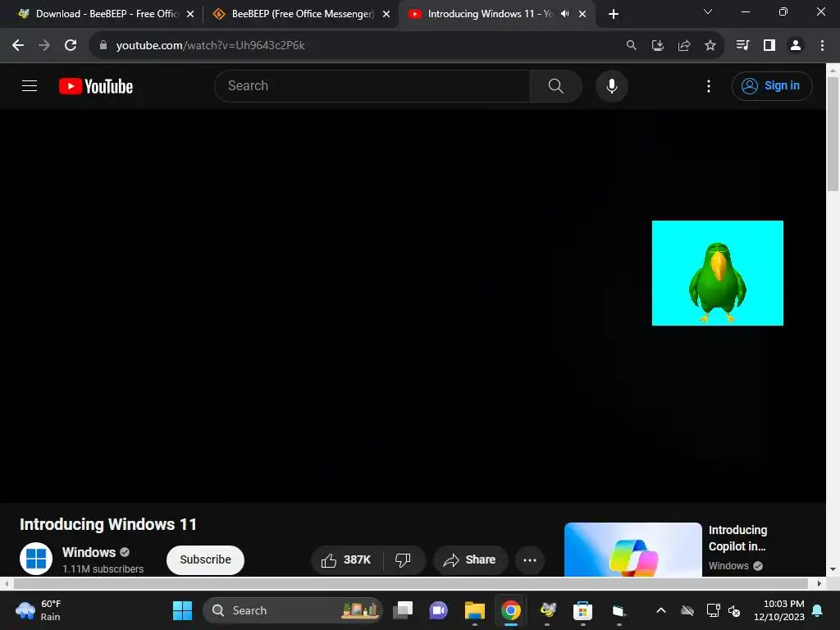The width and height of the screenshot is (840, 630).
Task: Expand tab search chevron dropdown
Action: pos(708,11)
